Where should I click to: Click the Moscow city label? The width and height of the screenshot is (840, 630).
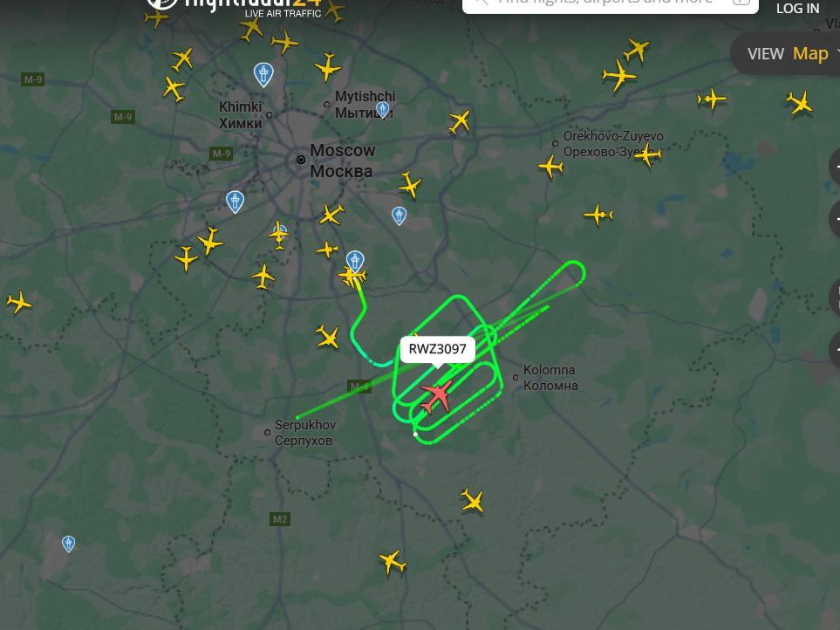point(342,161)
